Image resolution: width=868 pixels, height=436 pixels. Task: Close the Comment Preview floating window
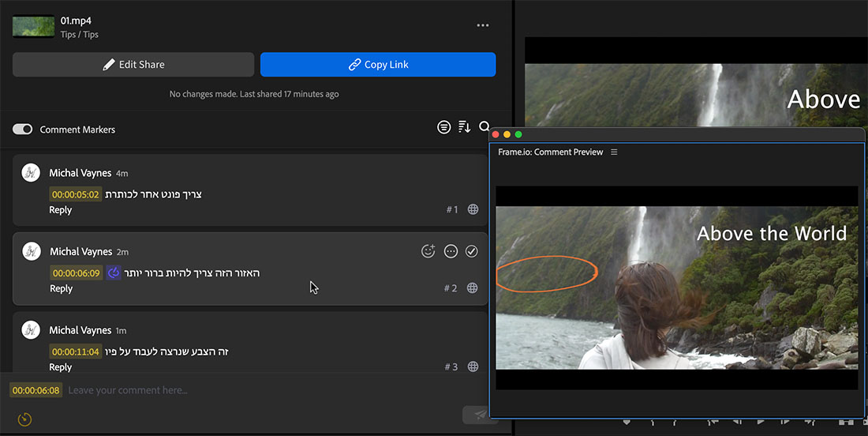click(x=496, y=134)
